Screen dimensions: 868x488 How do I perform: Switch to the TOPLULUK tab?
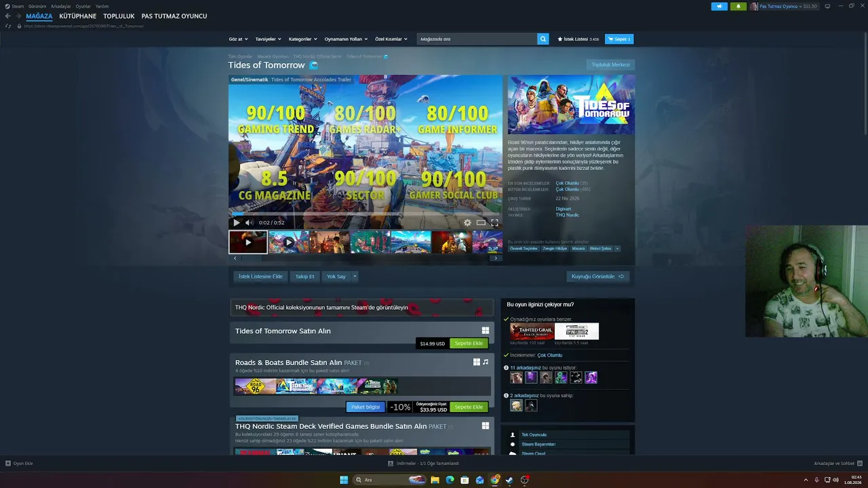[x=119, y=16]
